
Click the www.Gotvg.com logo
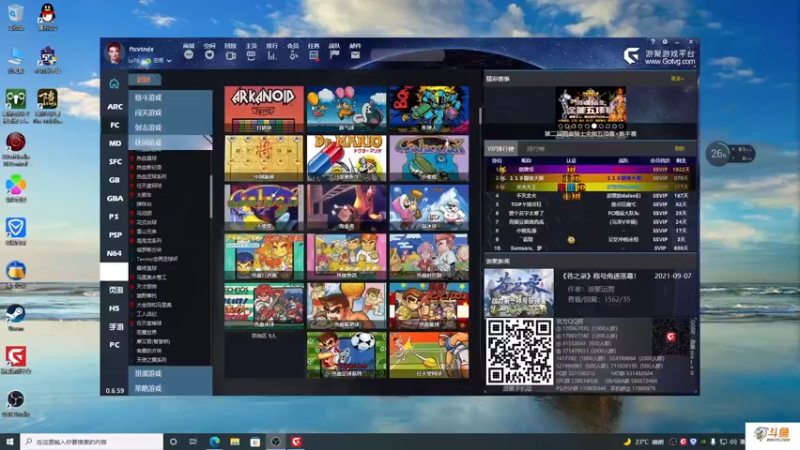pyautogui.click(x=659, y=57)
